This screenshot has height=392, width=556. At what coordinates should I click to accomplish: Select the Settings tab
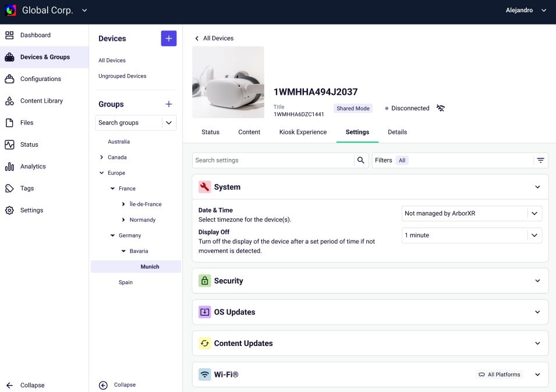click(x=357, y=132)
